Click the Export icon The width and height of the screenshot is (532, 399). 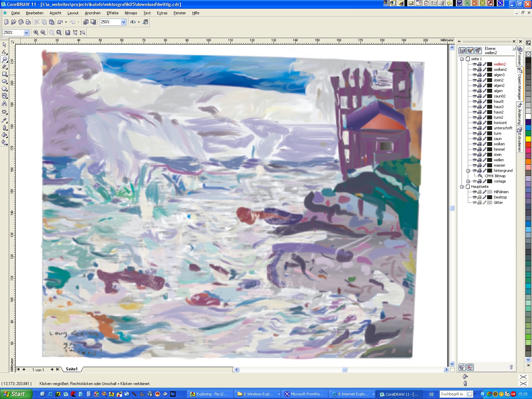(x=93, y=22)
